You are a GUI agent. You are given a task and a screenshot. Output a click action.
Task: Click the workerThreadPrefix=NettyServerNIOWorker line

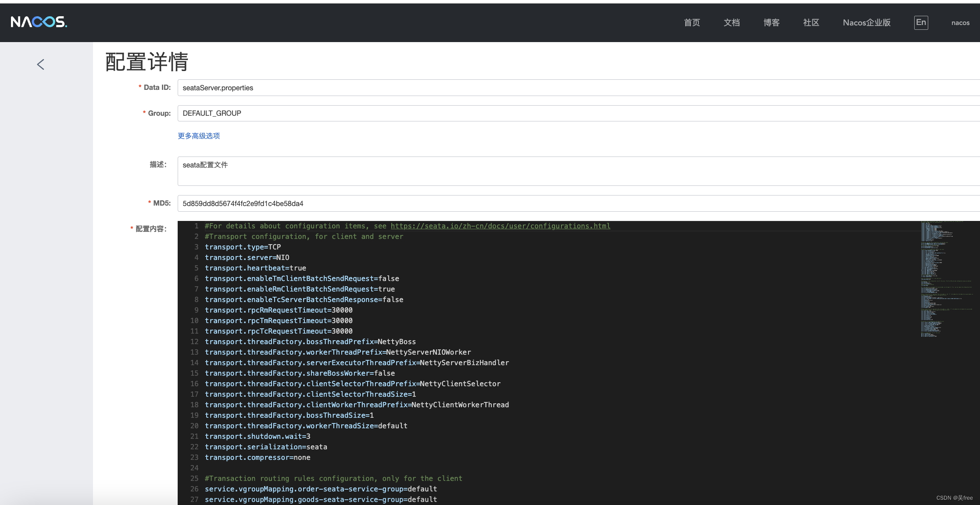click(338, 352)
